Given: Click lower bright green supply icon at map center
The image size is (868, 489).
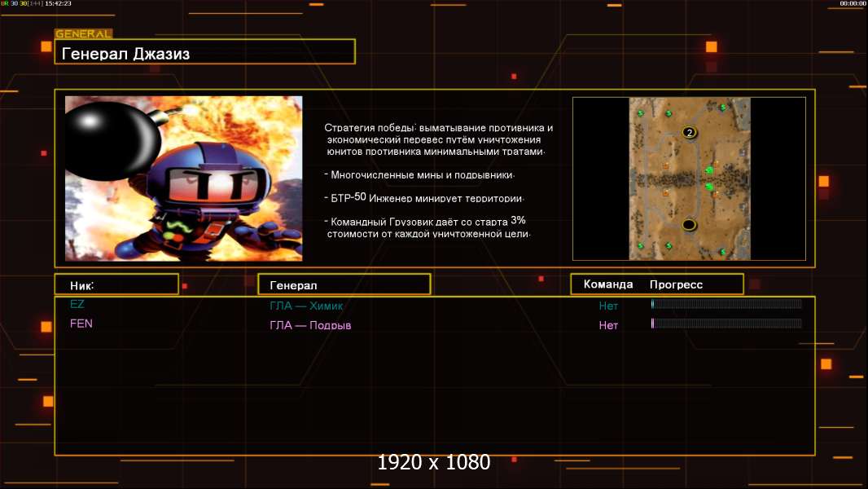Looking at the screenshot, I should click(x=709, y=187).
